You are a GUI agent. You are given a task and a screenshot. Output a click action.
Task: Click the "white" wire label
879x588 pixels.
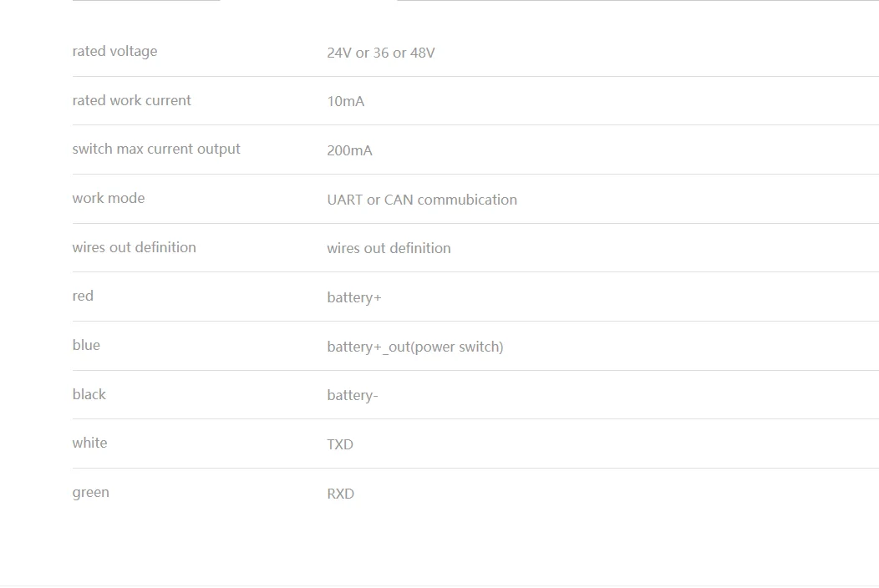pos(89,443)
